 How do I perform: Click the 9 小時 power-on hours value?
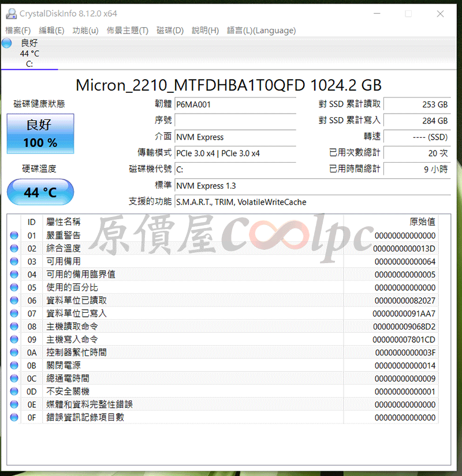click(x=417, y=170)
